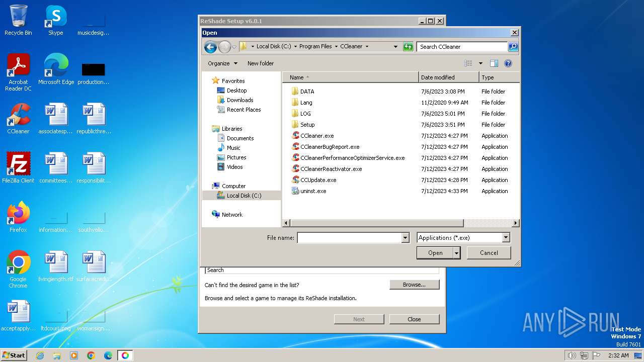Click the horizontal scrollbar right arrow

pos(516,223)
